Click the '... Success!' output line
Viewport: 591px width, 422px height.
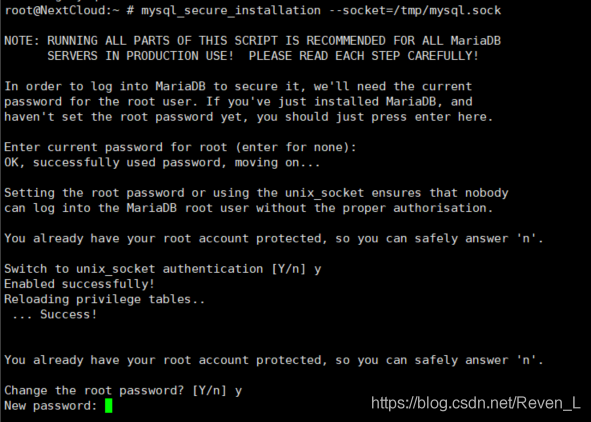[x=54, y=314]
